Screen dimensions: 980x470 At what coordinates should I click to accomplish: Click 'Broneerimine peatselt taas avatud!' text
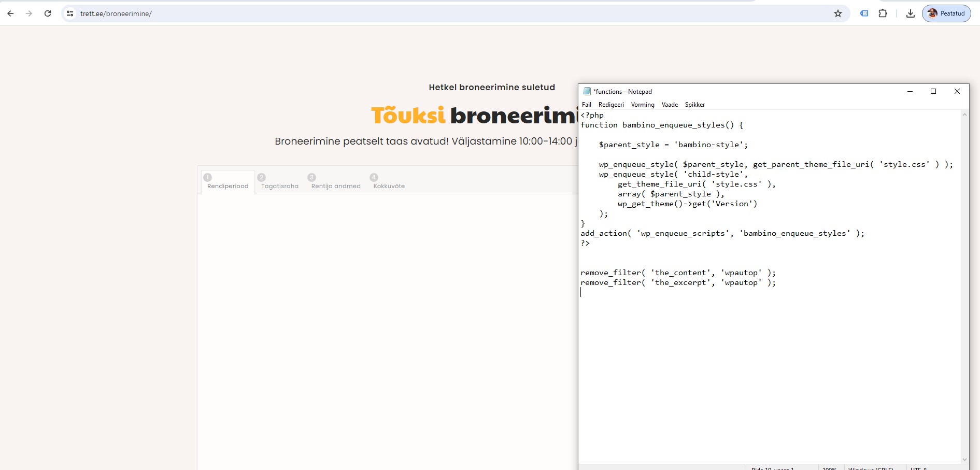point(362,141)
